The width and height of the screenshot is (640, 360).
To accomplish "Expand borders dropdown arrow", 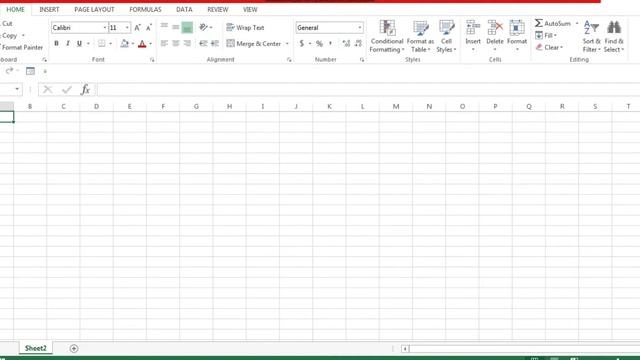I will pyautogui.click(x=110, y=43).
